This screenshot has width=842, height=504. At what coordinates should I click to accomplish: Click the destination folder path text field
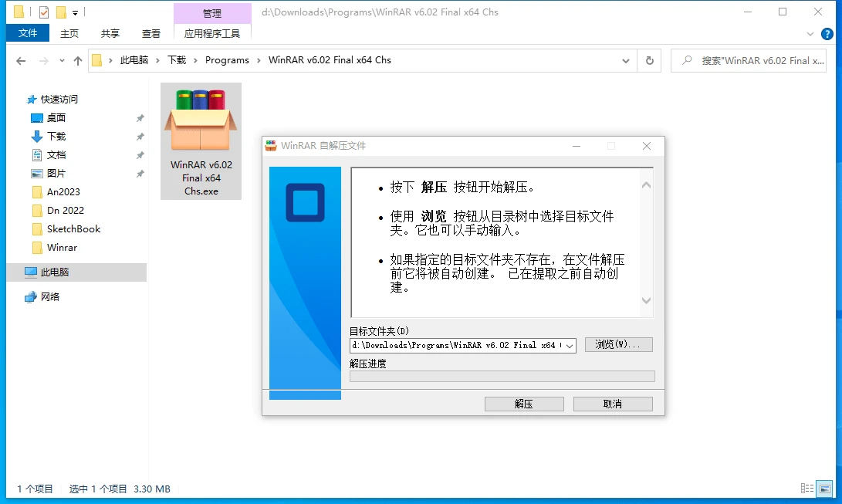click(x=457, y=346)
